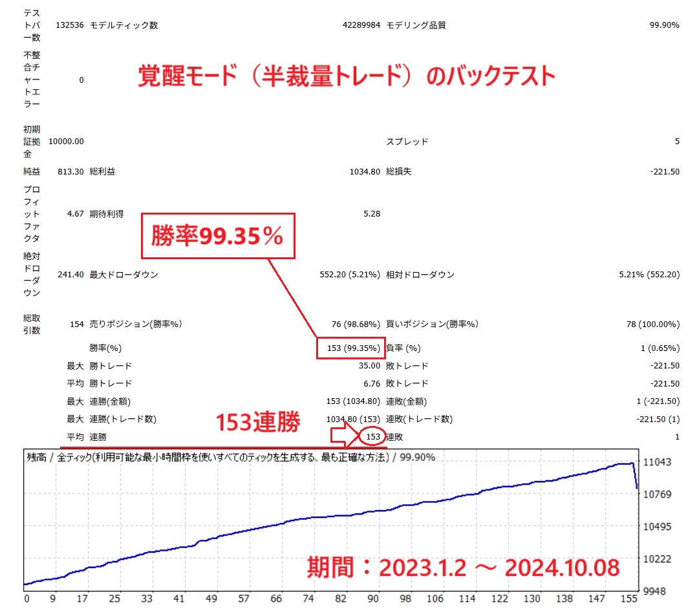Image resolution: width=697 pixels, height=616 pixels.
Task: Click the y-axis label 10222
Action: (x=657, y=559)
